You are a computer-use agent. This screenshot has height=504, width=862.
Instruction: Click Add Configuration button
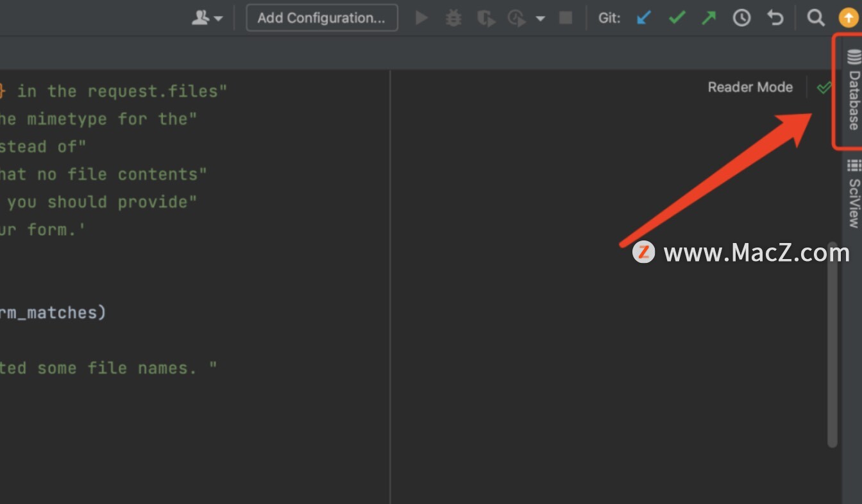[321, 18]
